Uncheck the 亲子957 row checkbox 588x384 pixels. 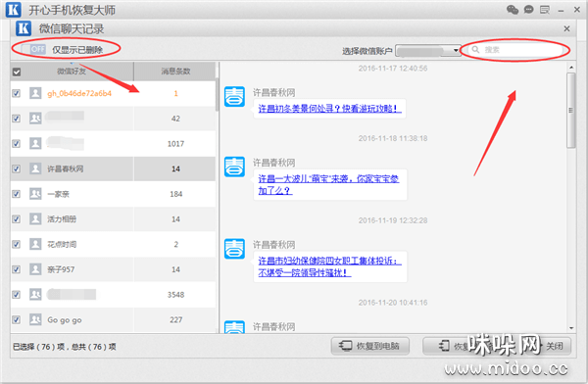pyautogui.click(x=16, y=269)
